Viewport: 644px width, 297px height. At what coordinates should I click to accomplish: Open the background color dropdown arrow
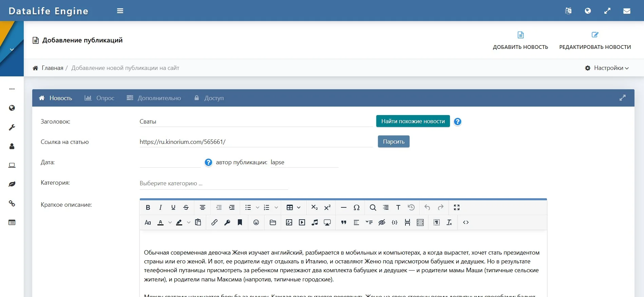(189, 222)
